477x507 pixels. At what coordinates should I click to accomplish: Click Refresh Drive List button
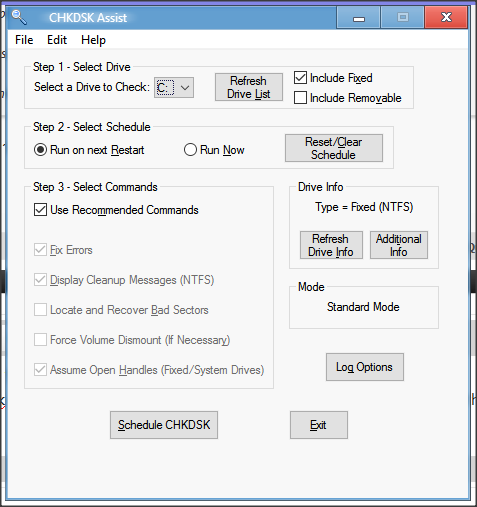point(249,87)
